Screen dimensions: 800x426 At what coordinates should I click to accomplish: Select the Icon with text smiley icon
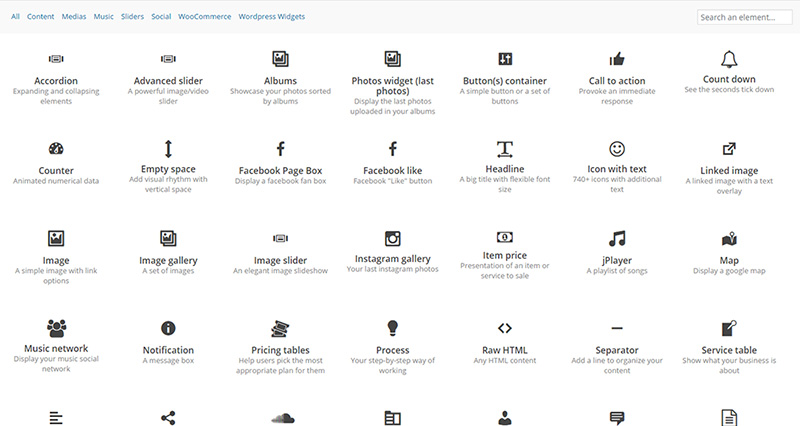click(617, 149)
